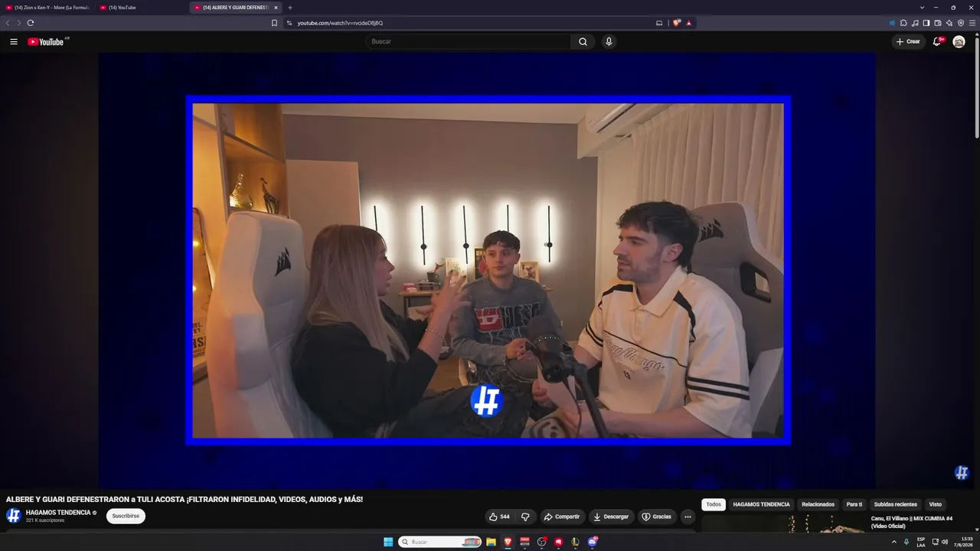Reload the page

31,23
